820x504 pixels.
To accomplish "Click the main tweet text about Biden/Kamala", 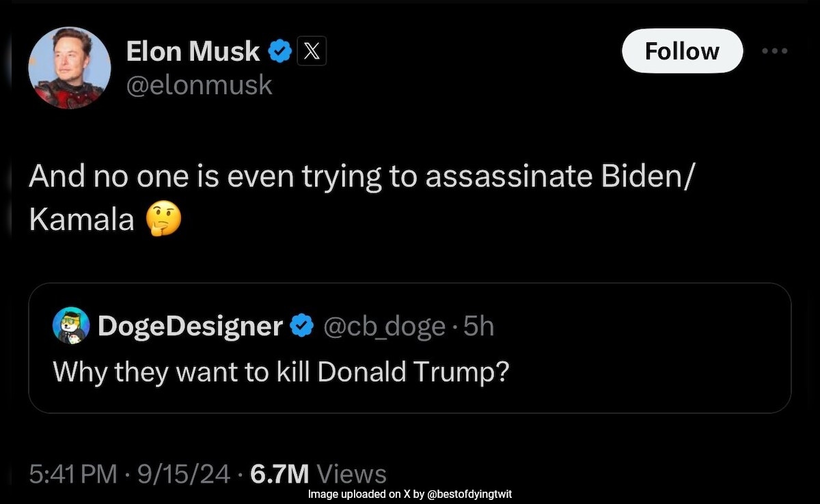I will click(x=361, y=178).
